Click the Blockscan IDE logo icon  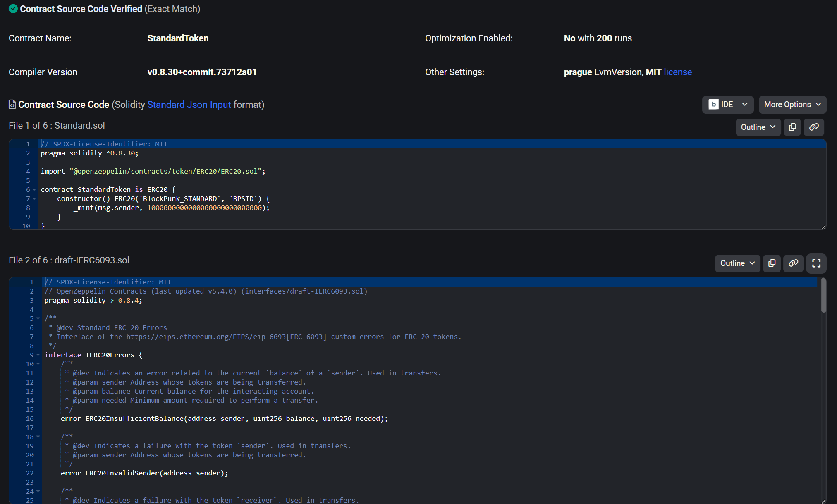click(713, 105)
